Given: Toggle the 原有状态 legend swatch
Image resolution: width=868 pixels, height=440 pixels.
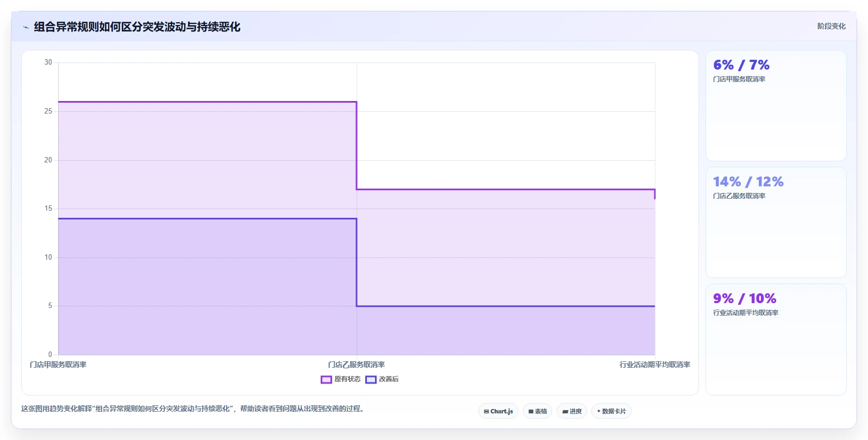Looking at the screenshot, I should point(326,380).
